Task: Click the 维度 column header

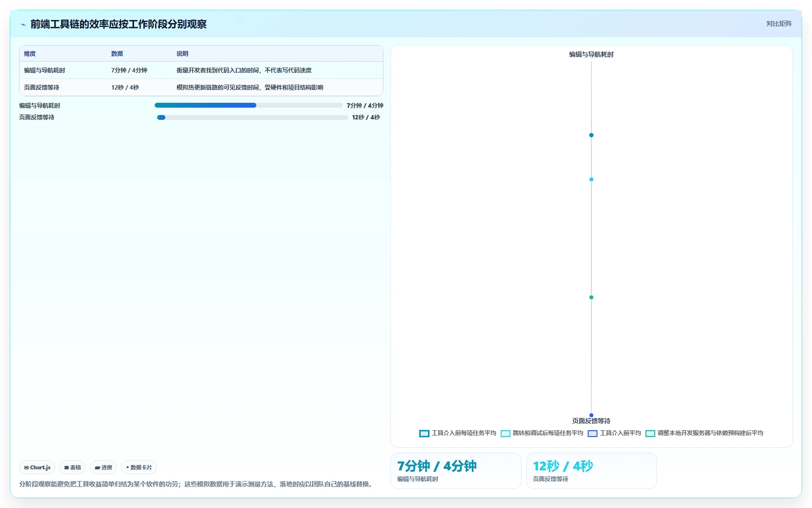Action: (x=30, y=54)
